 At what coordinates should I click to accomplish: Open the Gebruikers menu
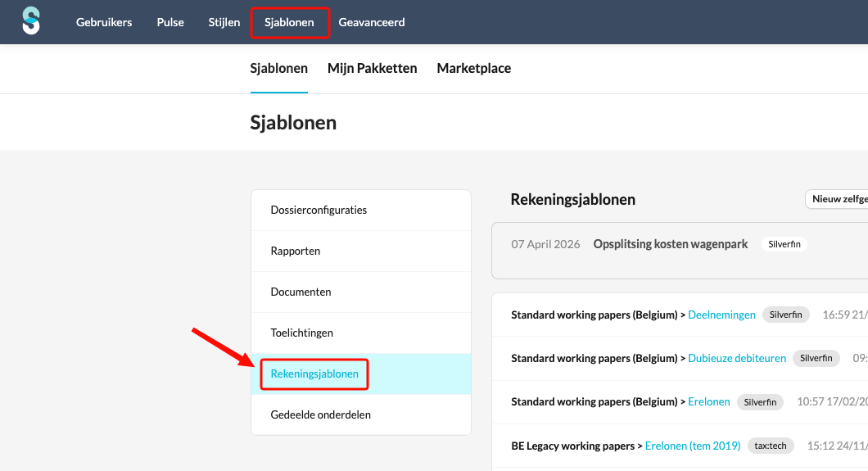pyautogui.click(x=104, y=22)
